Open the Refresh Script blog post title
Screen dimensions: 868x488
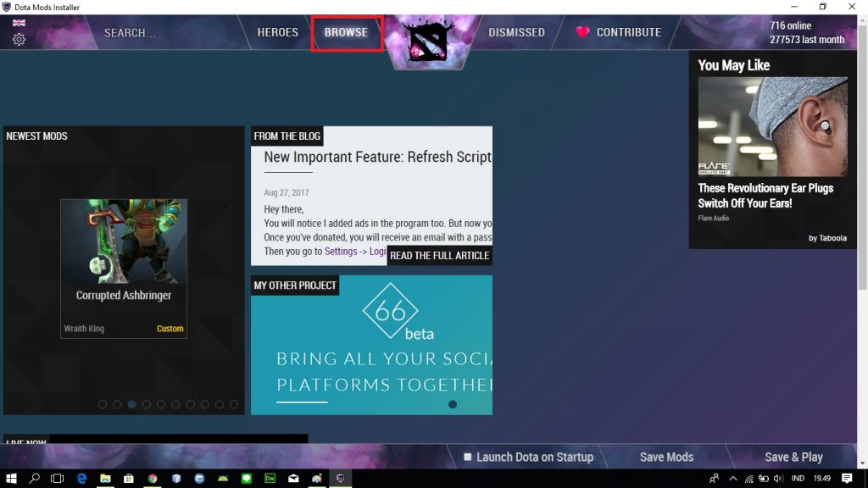pos(377,157)
